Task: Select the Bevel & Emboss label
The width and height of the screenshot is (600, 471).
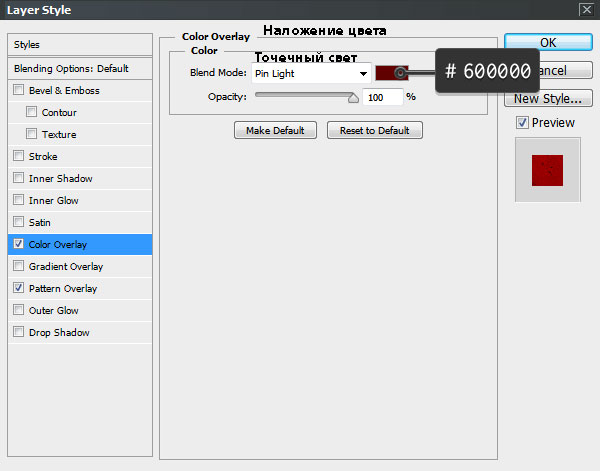Action: click(x=64, y=91)
